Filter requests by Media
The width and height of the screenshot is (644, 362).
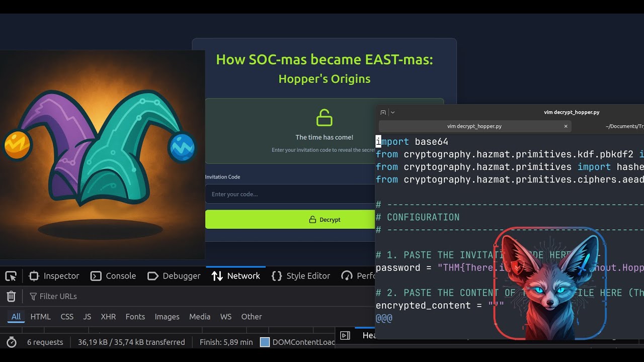(x=200, y=317)
